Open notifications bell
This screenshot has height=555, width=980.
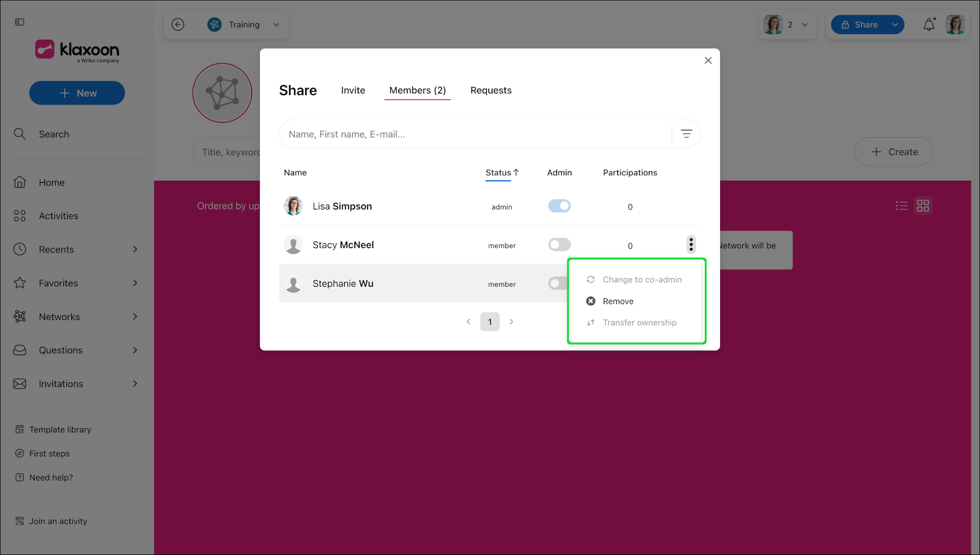click(x=929, y=24)
